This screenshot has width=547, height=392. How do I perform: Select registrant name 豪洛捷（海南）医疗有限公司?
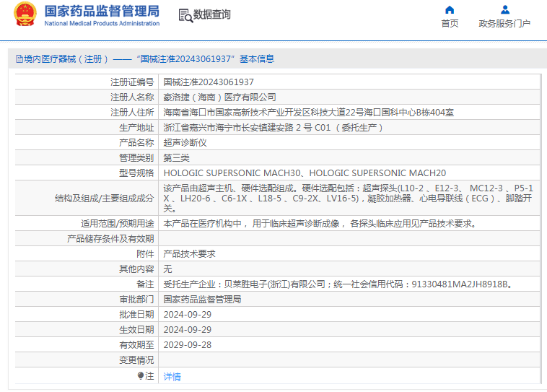click(220, 97)
